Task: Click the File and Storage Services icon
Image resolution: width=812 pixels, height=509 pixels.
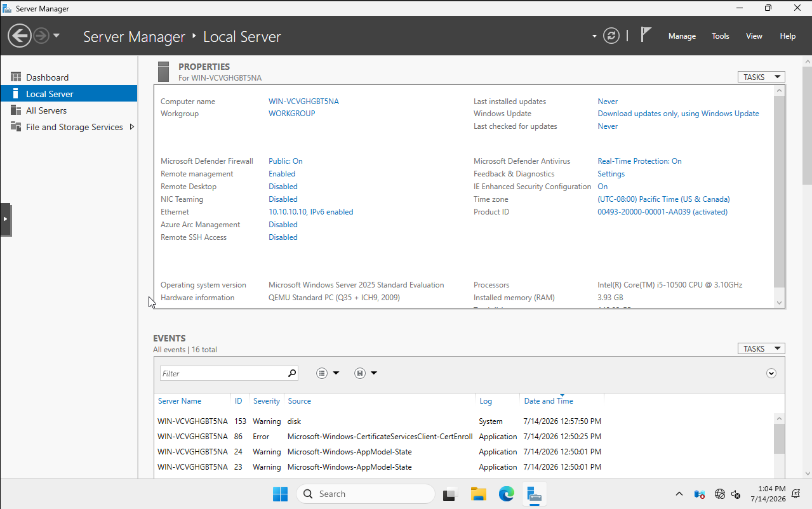Action: point(16,127)
